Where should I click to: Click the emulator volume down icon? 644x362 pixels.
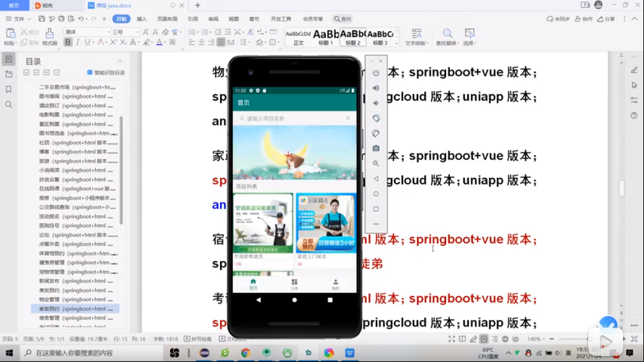click(x=376, y=103)
